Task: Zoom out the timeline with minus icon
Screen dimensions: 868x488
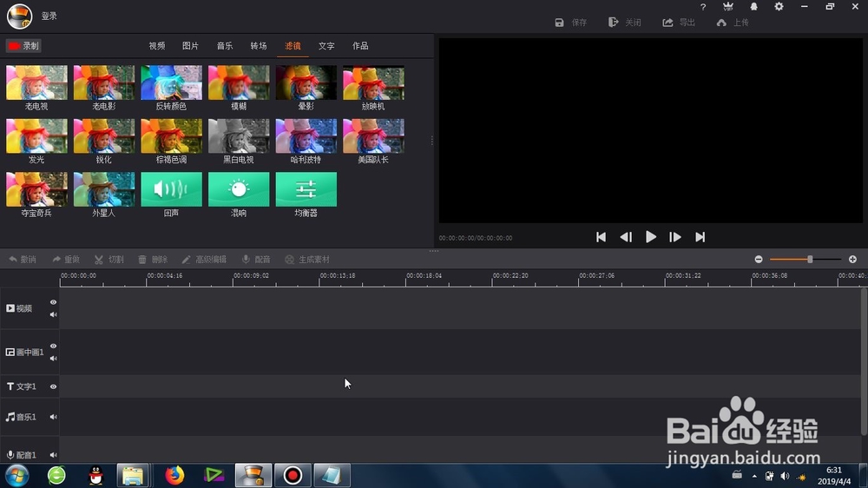Action: pos(759,260)
